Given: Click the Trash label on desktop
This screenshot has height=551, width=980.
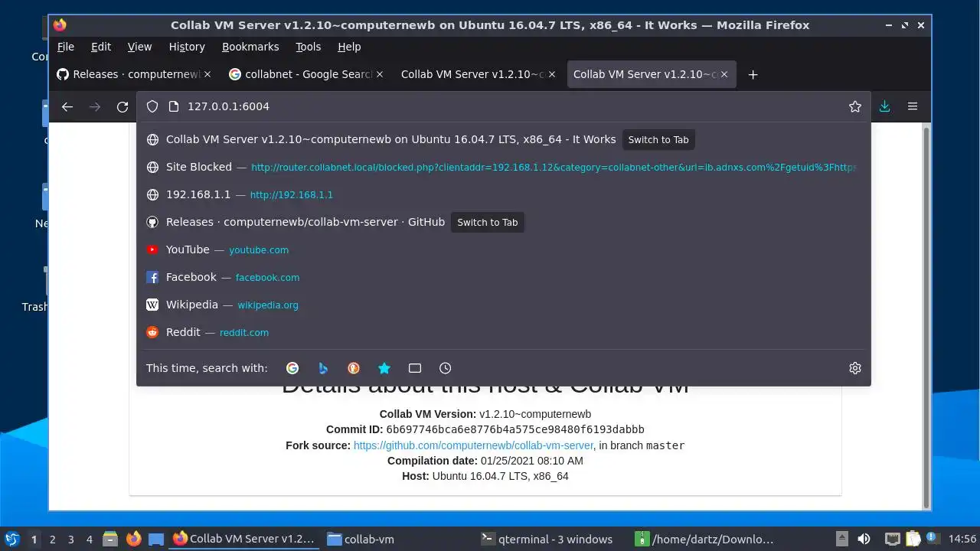Looking at the screenshot, I should (x=35, y=307).
